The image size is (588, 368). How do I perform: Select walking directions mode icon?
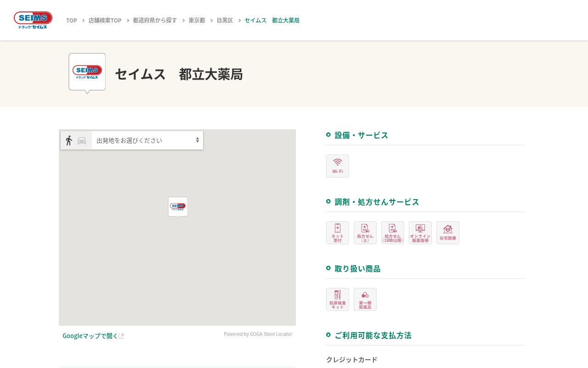coord(69,140)
